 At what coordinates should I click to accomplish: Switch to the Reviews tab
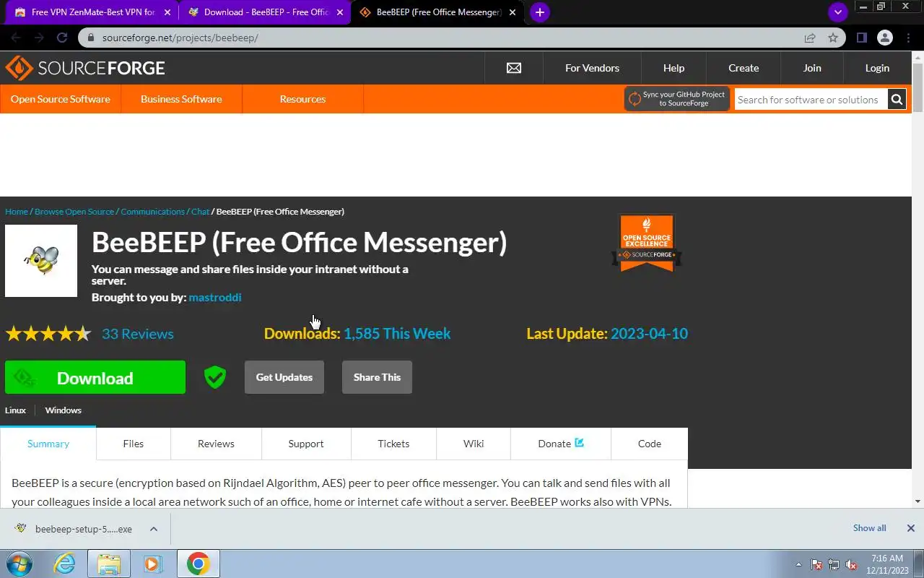coord(216,444)
